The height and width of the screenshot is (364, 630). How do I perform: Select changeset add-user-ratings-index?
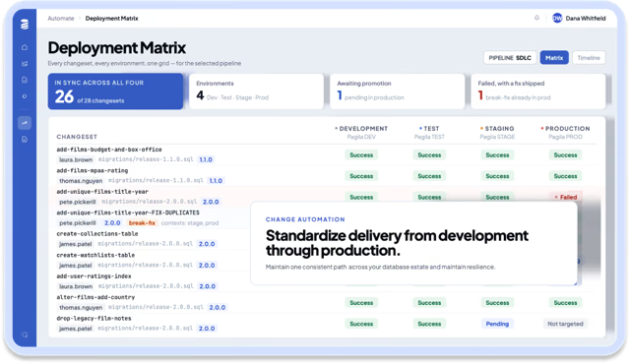point(94,276)
